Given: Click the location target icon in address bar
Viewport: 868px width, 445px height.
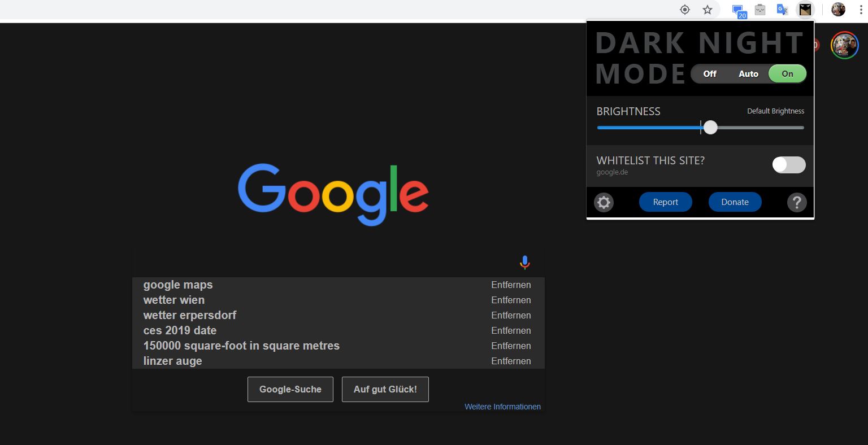Looking at the screenshot, I should coord(685,10).
